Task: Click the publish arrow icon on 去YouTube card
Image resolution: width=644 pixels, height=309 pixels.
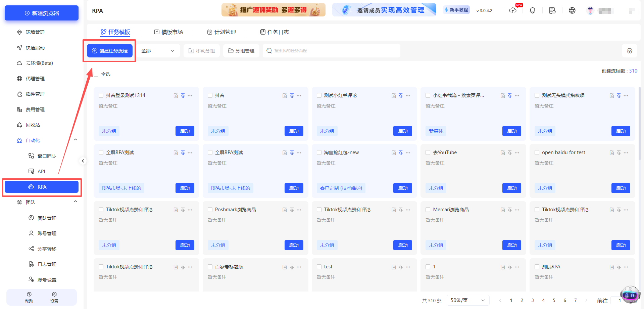Action: [510, 153]
